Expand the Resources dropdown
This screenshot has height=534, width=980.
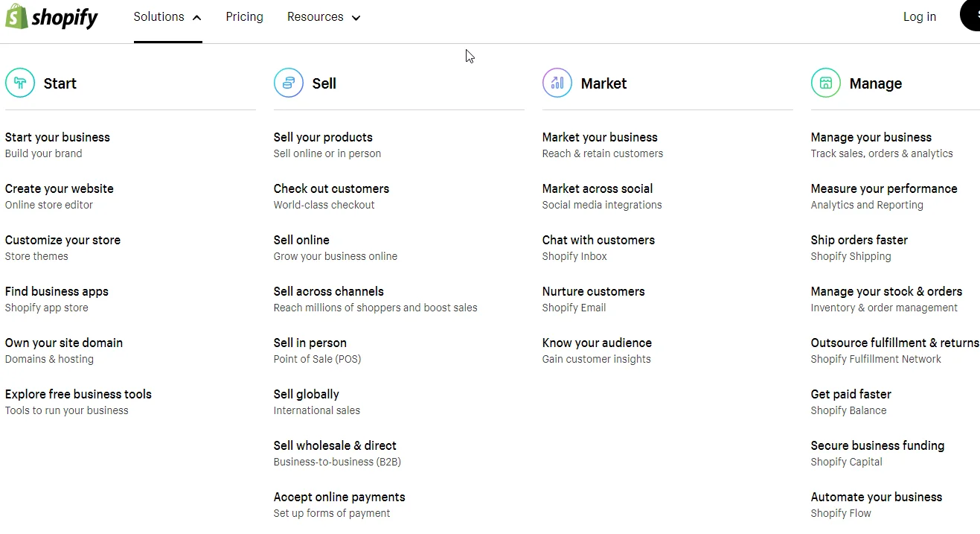324,17
